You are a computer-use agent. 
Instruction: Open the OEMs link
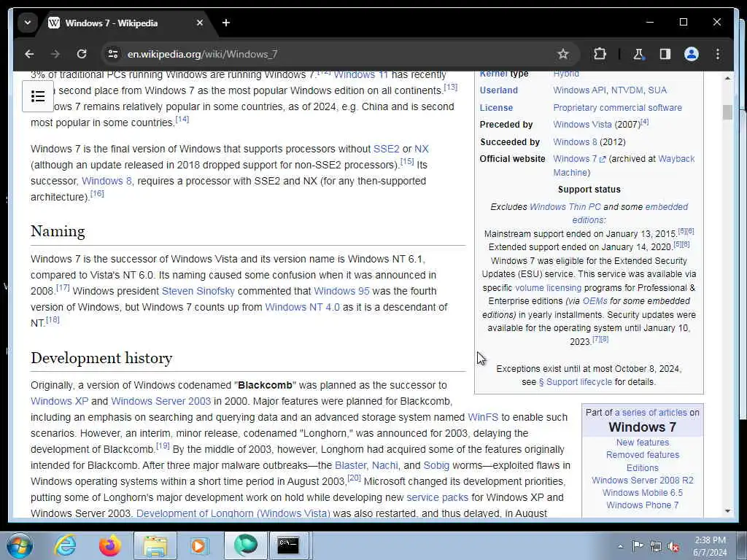pyautogui.click(x=595, y=301)
